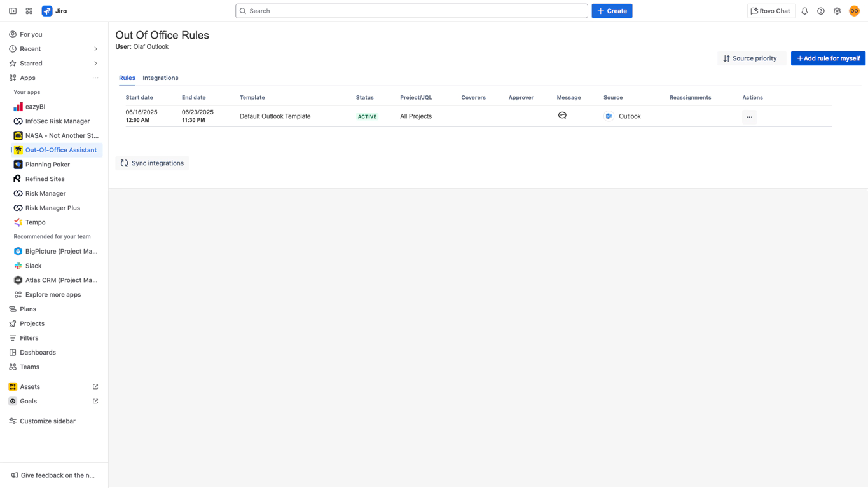Viewport: 868px width, 488px height.
Task: Open the settings gear icon
Action: click(837, 11)
